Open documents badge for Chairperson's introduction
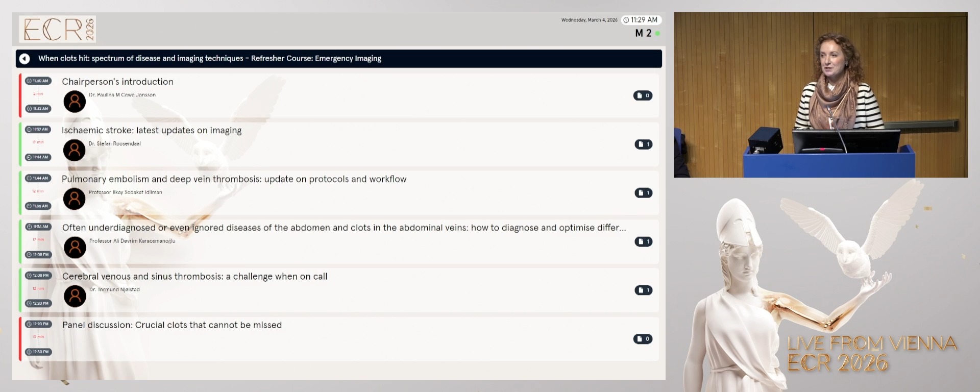Viewport: 980px width, 392px height. pyautogui.click(x=643, y=95)
